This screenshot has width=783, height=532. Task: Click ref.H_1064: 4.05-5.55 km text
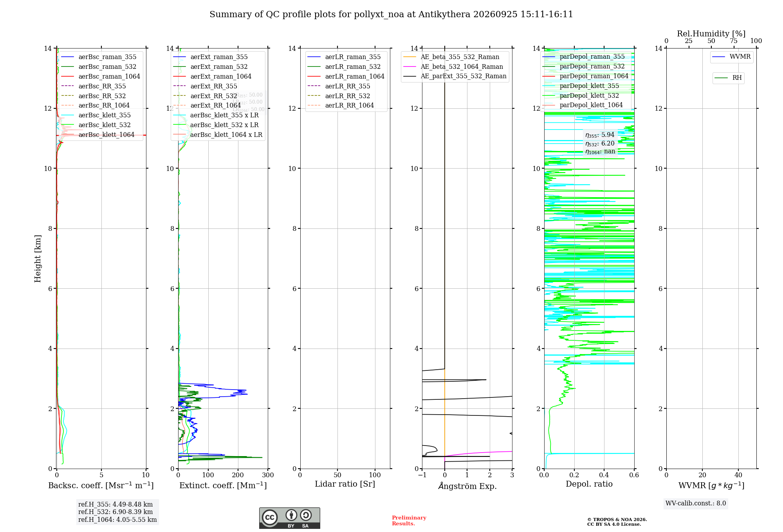pyautogui.click(x=117, y=520)
